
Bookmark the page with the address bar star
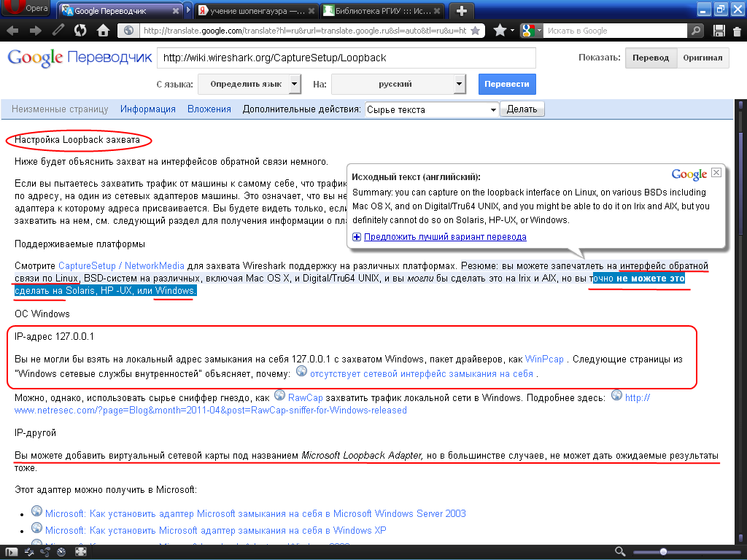475,31
